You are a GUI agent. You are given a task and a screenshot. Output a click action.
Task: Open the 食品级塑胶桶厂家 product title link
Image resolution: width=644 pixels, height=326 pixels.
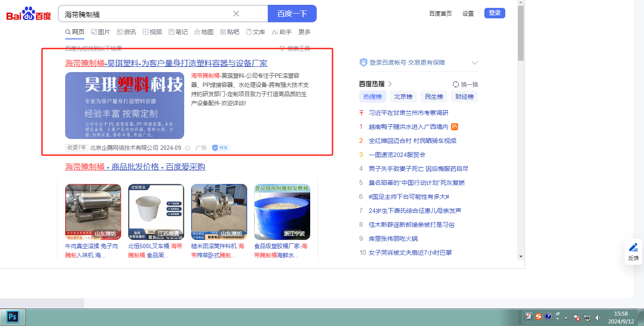tap(280, 250)
